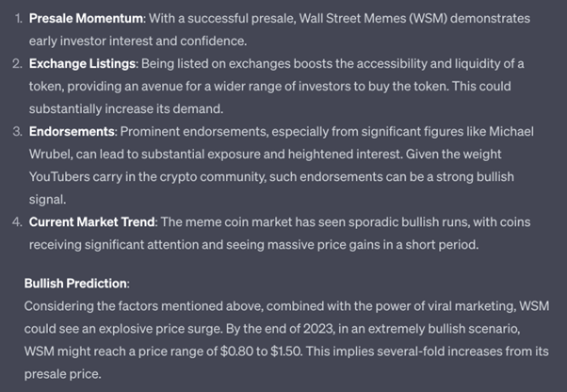
Task: Click the words 'presale price.' on the last line
Action: [62, 374]
